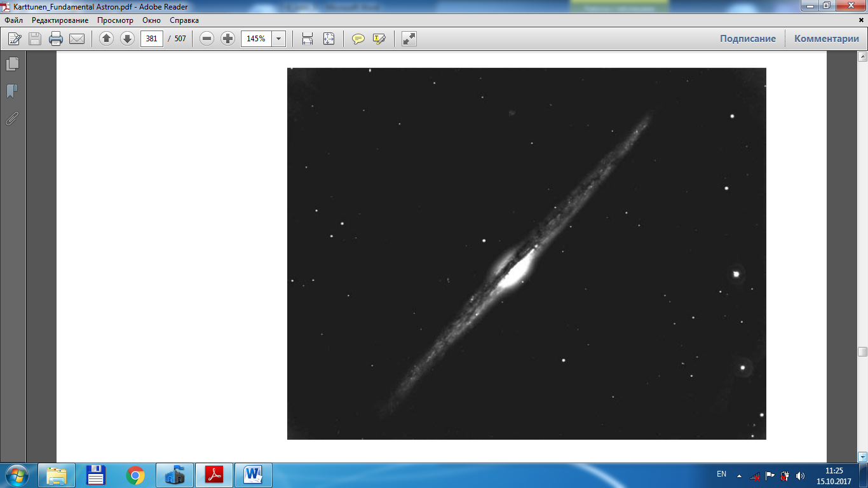This screenshot has height=488, width=868.
Task: Click the network signal tray icon
Action: [x=755, y=475]
